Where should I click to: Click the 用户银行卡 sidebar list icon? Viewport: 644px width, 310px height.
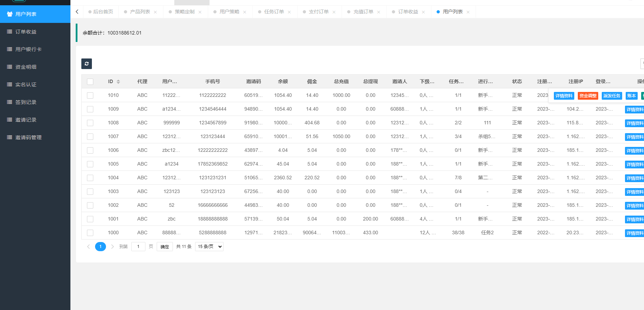(x=10, y=49)
